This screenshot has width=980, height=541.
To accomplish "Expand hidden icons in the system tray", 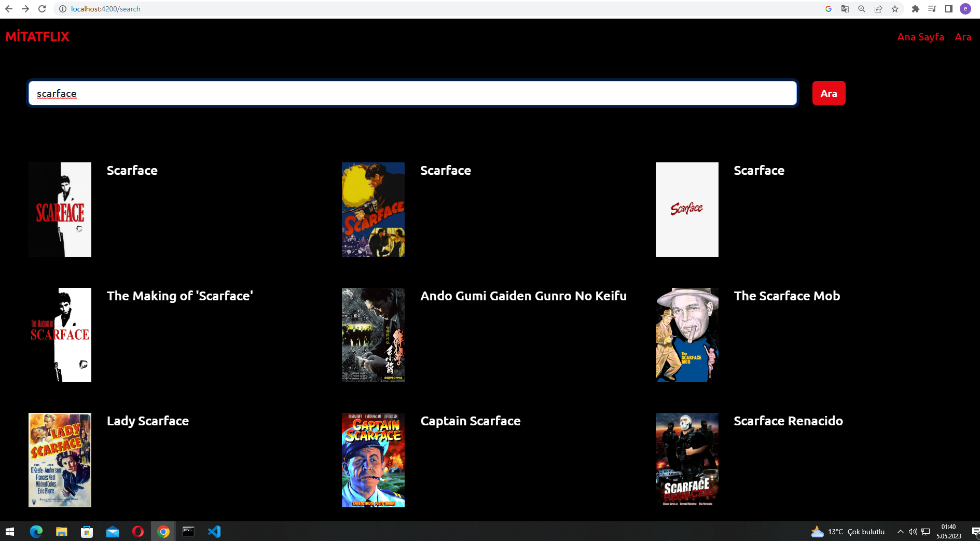I will 901,531.
